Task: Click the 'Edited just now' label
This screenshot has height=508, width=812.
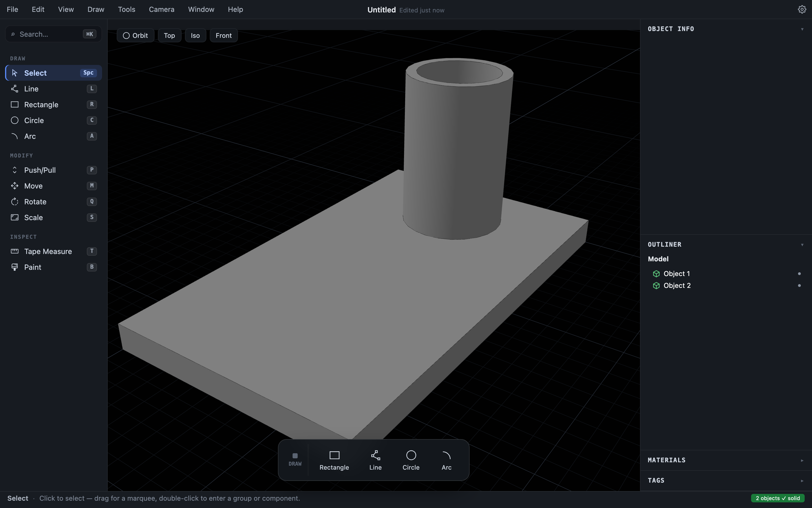Action: (x=422, y=10)
